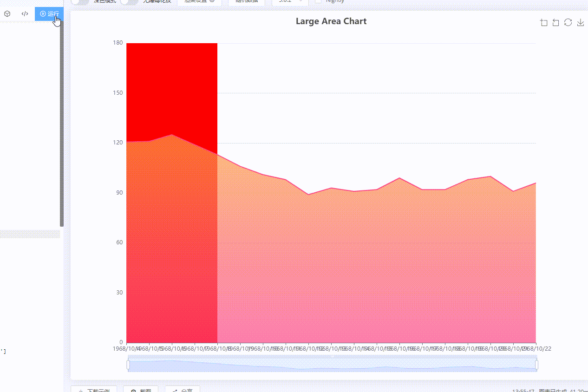Open the echarts version 5.0.2 selector
588x392 pixels.
[x=289, y=1]
